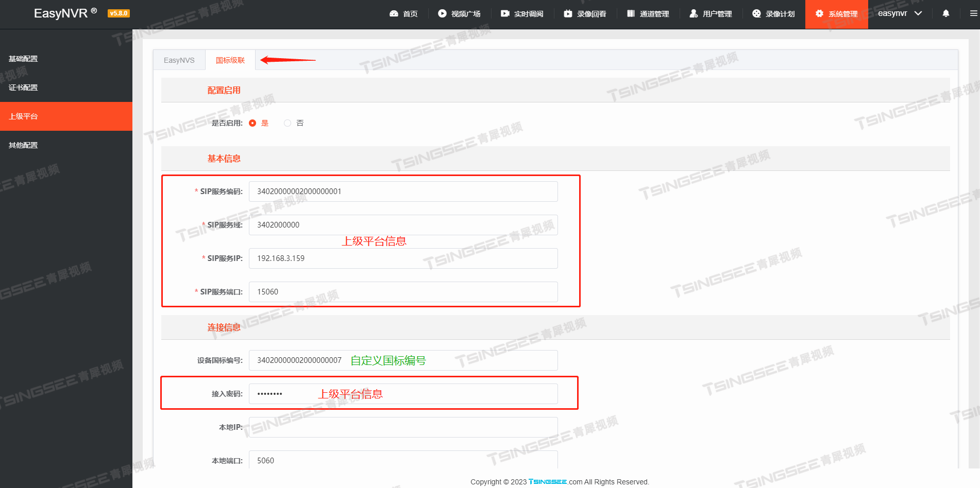This screenshot has height=488, width=980.
Task: Click the 录像回看 playback icon
Action: [x=568, y=14]
